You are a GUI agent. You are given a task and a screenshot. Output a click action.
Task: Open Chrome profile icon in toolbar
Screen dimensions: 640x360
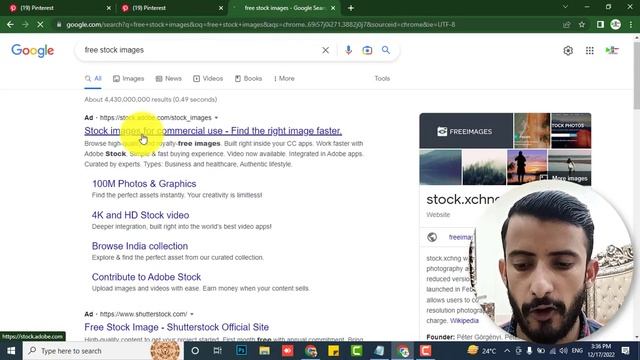pos(616,24)
